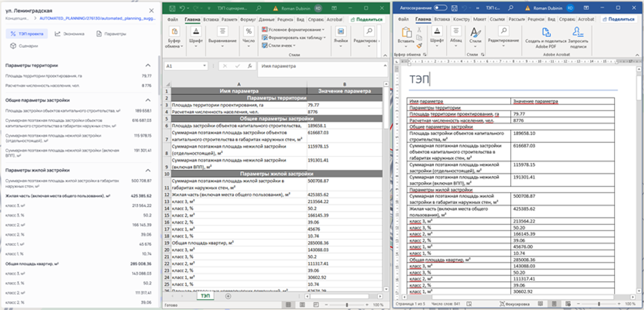The height and width of the screenshot is (310, 644).
Task: Collapse the Excel ribbon with chevron
Action: (385, 55)
